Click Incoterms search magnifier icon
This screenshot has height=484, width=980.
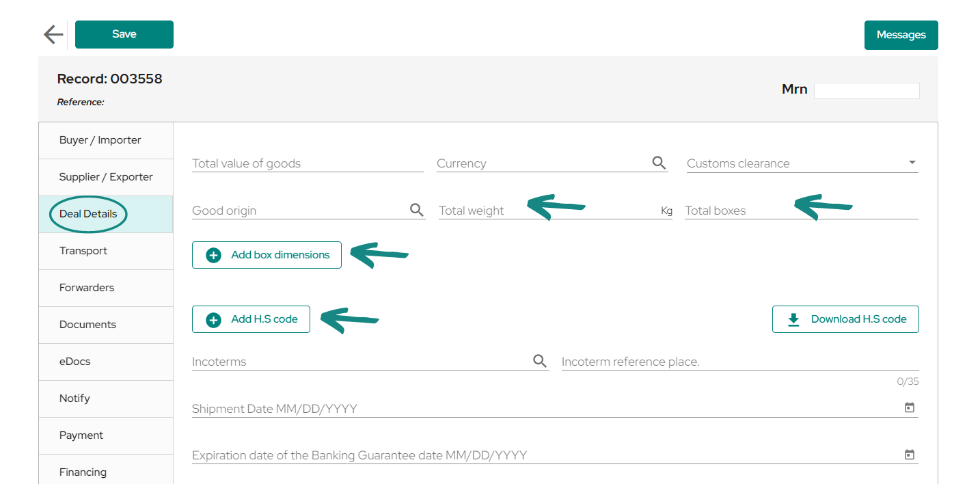coord(540,361)
